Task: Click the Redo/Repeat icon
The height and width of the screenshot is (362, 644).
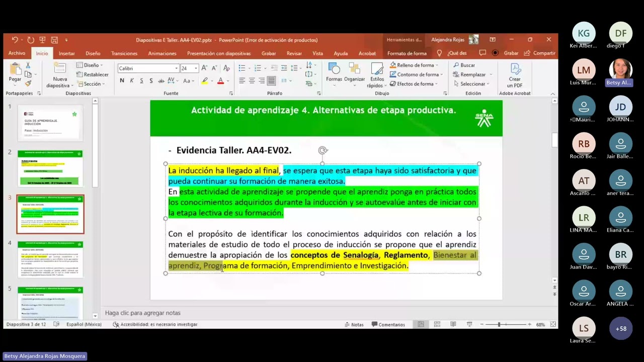Action: (31, 40)
